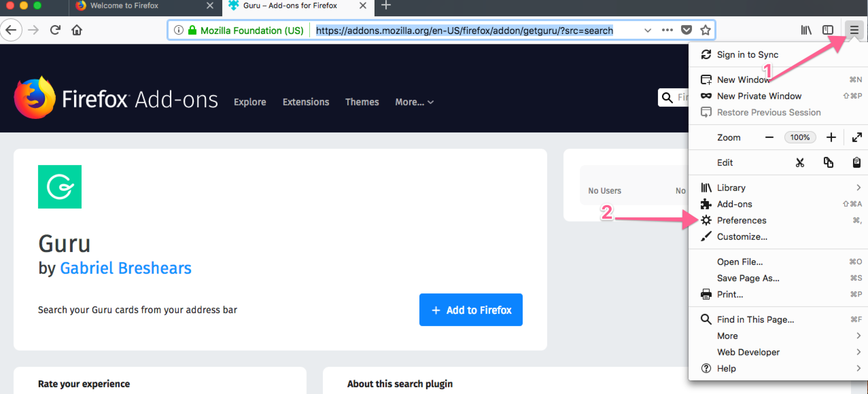The height and width of the screenshot is (394, 868).
Task: Choose New Window from the menu
Action: click(779, 79)
